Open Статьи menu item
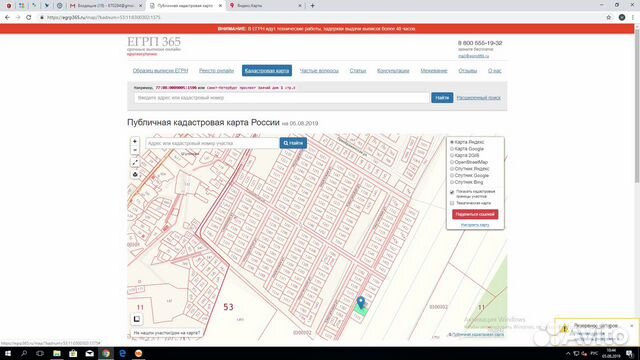 358,71
